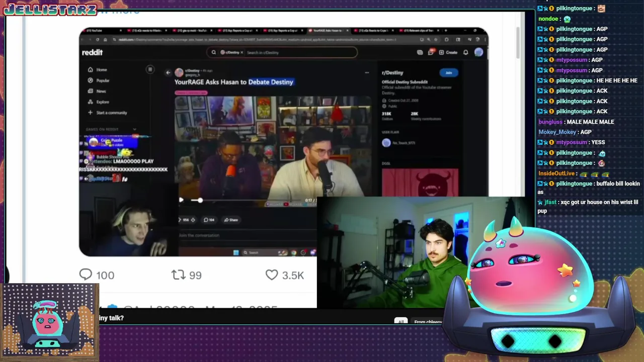The image size is (644, 362).
Task: Click the r/Destiny heading in right panel
Action: point(392,72)
